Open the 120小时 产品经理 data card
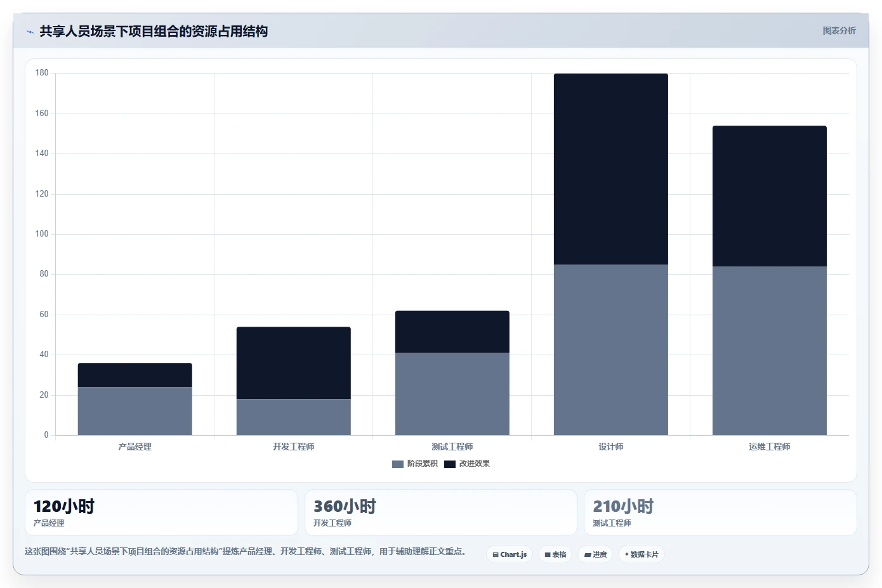This screenshot has width=882, height=588. coord(161,513)
